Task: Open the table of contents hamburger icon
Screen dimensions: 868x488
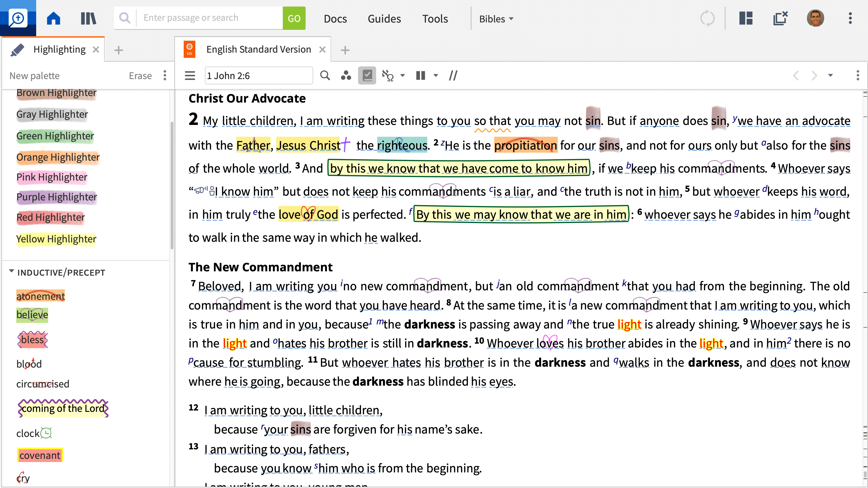Action: pos(190,75)
